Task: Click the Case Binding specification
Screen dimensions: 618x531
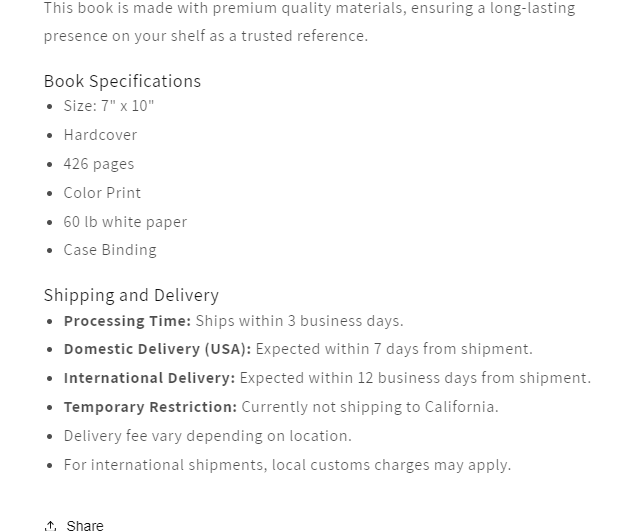Action: click(110, 250)
